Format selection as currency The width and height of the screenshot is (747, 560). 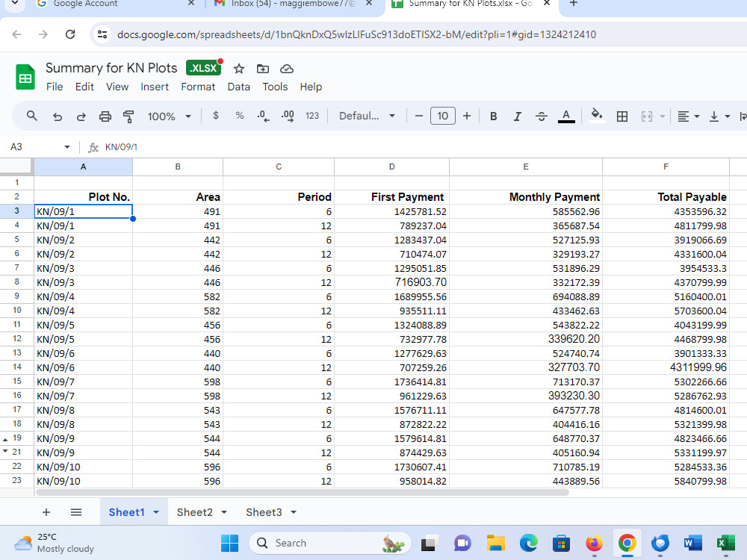[216, 115]
